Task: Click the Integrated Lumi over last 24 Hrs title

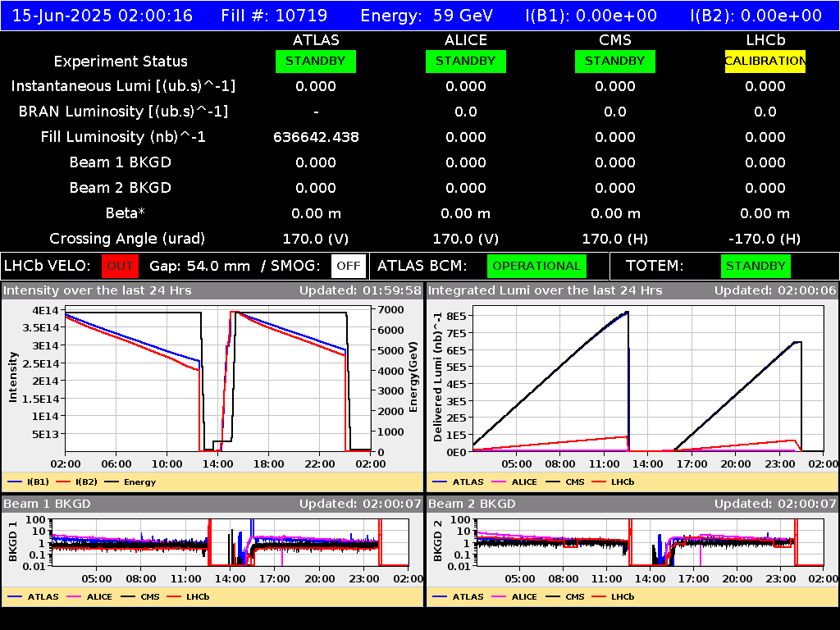Action: tap(546, 291)
